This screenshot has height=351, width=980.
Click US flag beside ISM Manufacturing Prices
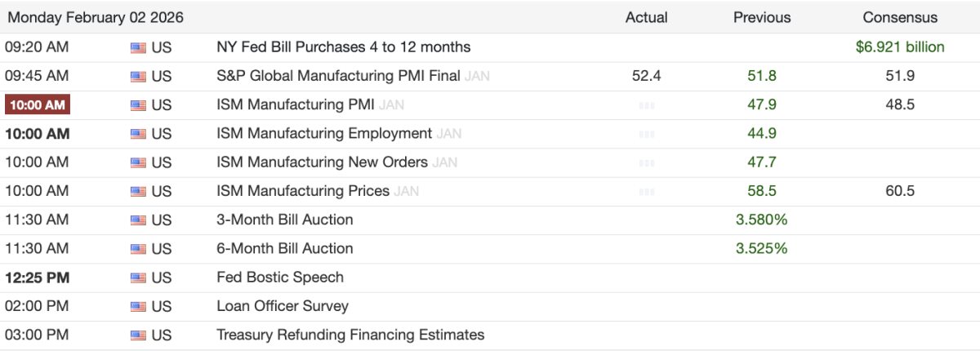point(137,191)
